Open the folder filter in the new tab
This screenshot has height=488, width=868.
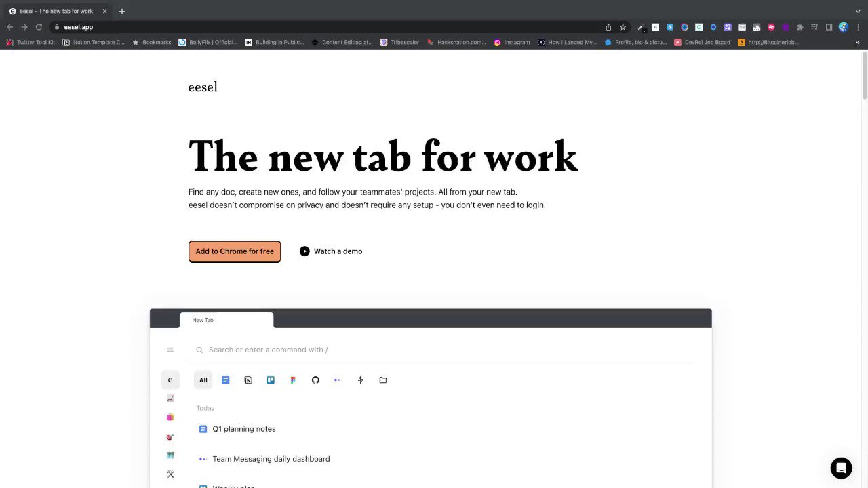pos(382,380)
